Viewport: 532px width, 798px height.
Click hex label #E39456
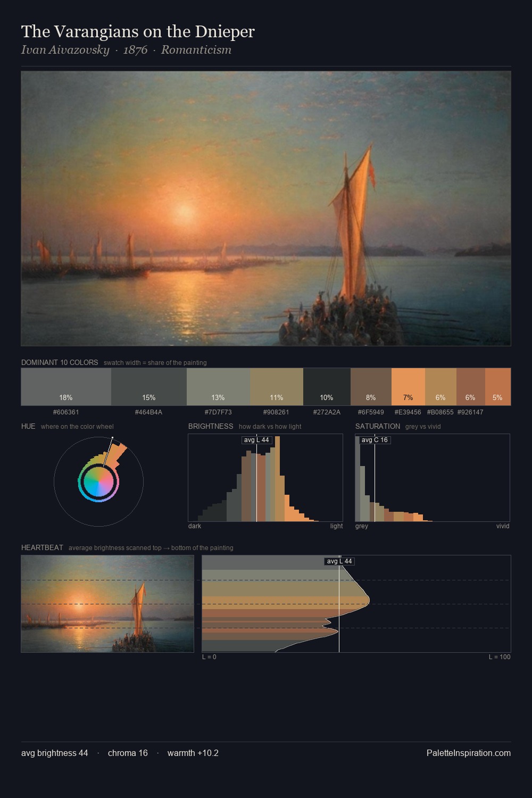408,412
